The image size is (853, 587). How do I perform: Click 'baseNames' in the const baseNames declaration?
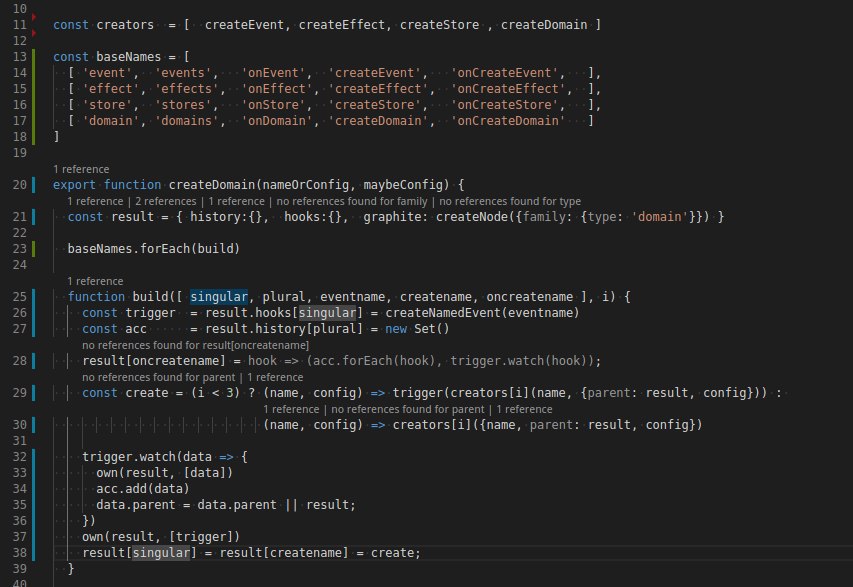click(x=128, y=57)
